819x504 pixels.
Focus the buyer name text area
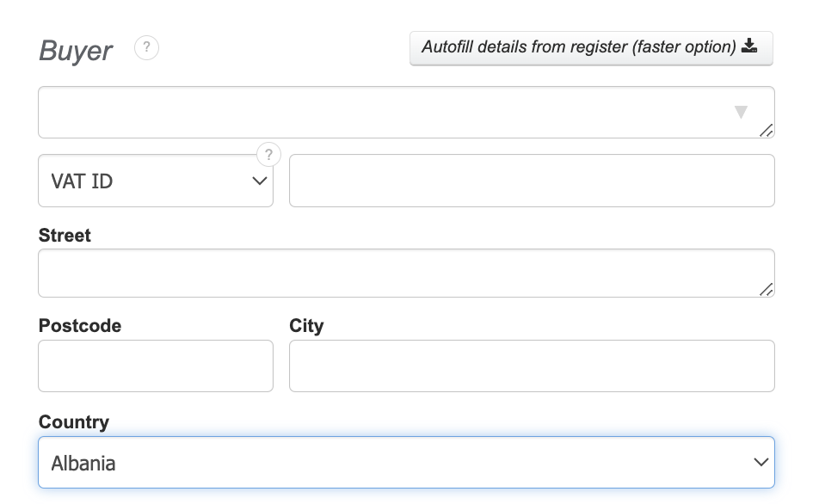379,112
